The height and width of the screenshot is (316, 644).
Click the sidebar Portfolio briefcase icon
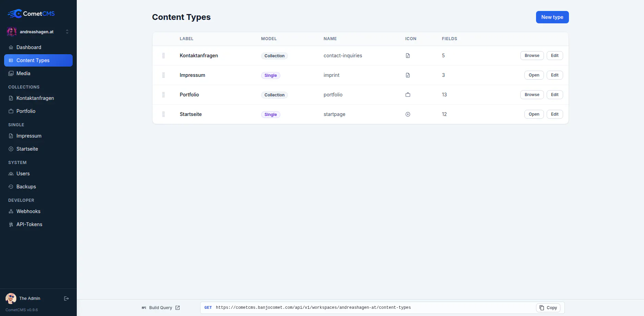[x=11, y=111]
